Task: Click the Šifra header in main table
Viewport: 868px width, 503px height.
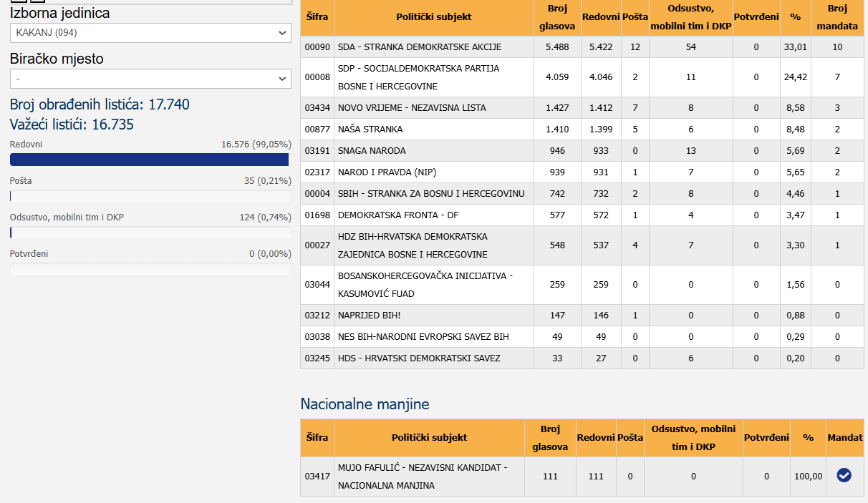Action: 317,16
